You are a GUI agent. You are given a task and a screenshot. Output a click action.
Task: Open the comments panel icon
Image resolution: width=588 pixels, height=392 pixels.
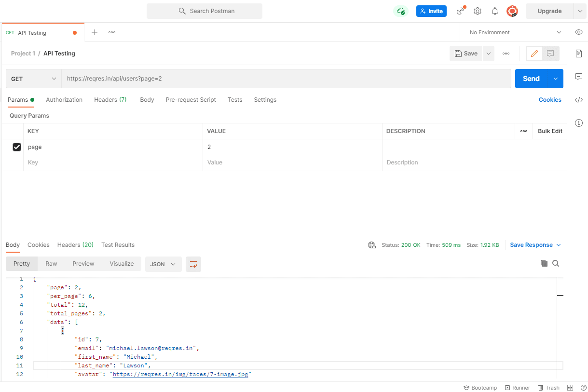coord(578,77)
